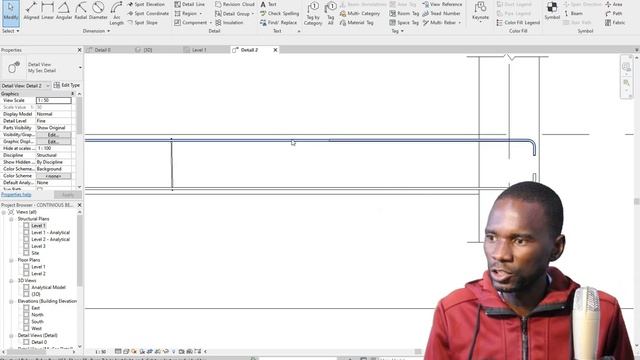Switch to the Detail 0 view tab
The image size is (640, 360).
102,50
